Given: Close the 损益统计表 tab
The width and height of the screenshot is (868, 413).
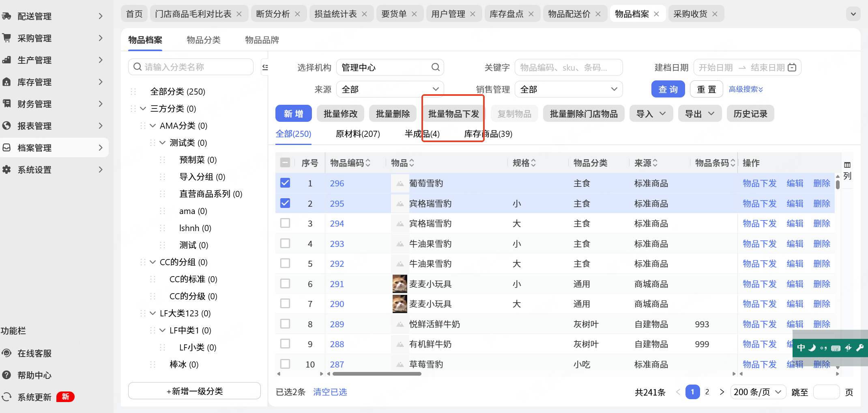Looking at the screenshot, I should (x=365, y=14).
